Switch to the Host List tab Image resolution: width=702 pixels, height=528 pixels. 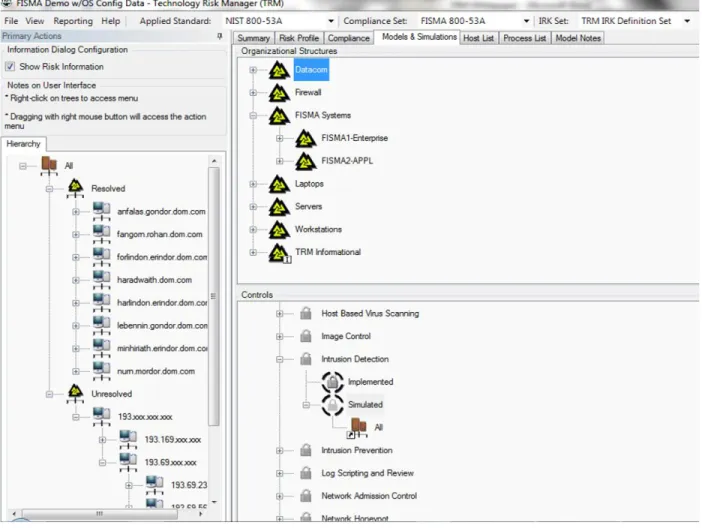tap(479, 38)
